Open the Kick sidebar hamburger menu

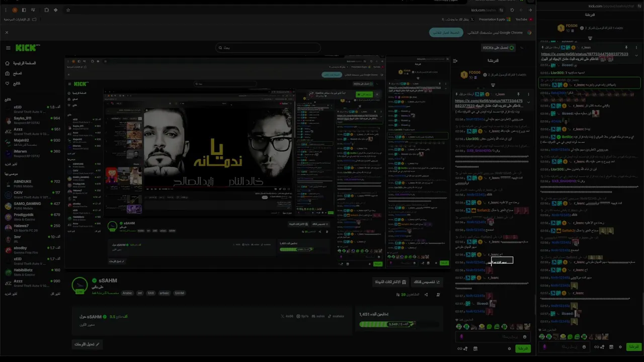click(8, 48)
